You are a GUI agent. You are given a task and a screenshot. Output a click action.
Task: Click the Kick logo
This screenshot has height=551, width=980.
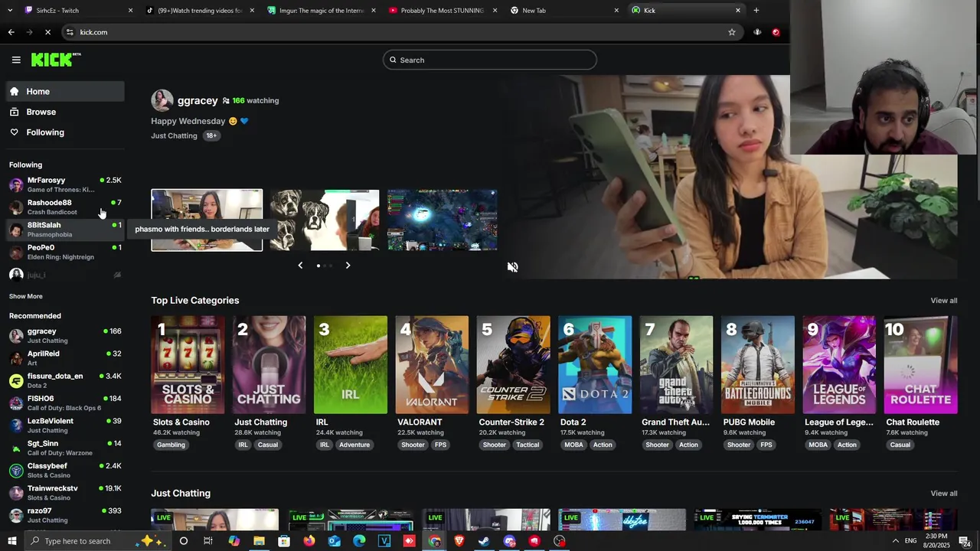[x=56, y=60]
